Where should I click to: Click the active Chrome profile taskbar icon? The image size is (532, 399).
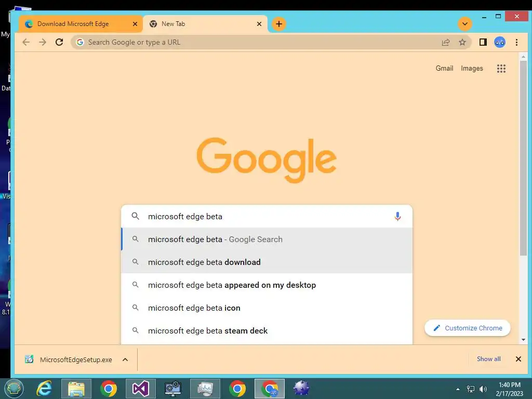270,389
